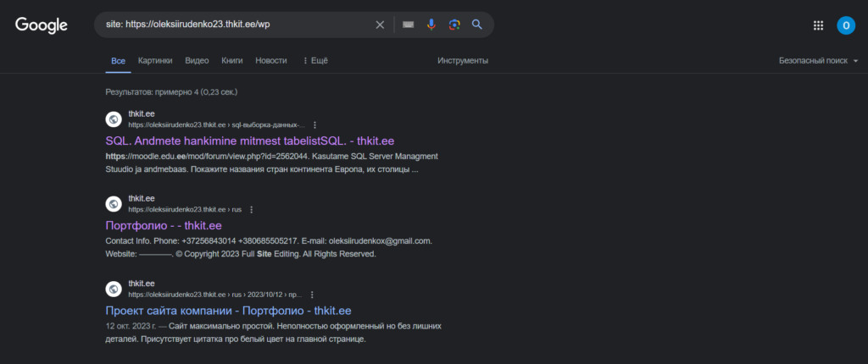Open the Google apps grid icon
This screenshot has height=364, width=868.
pyautogui.click(x=818, y=25)
